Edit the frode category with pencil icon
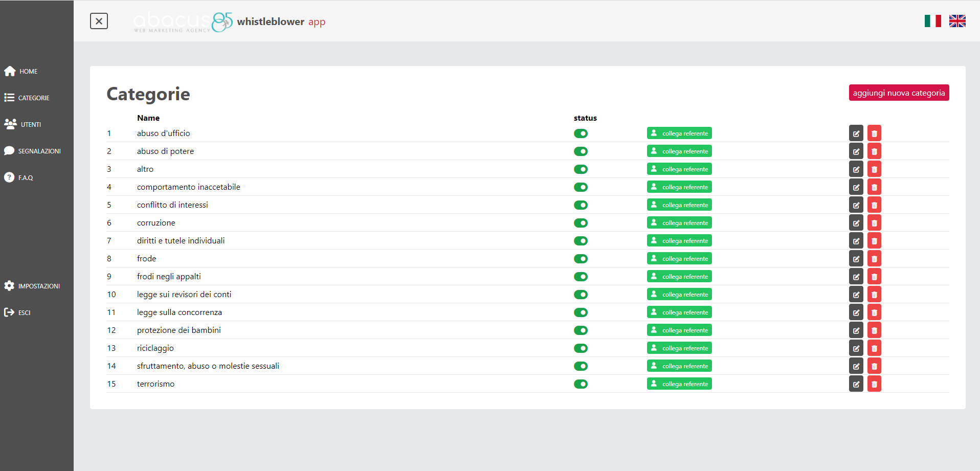 856,259
